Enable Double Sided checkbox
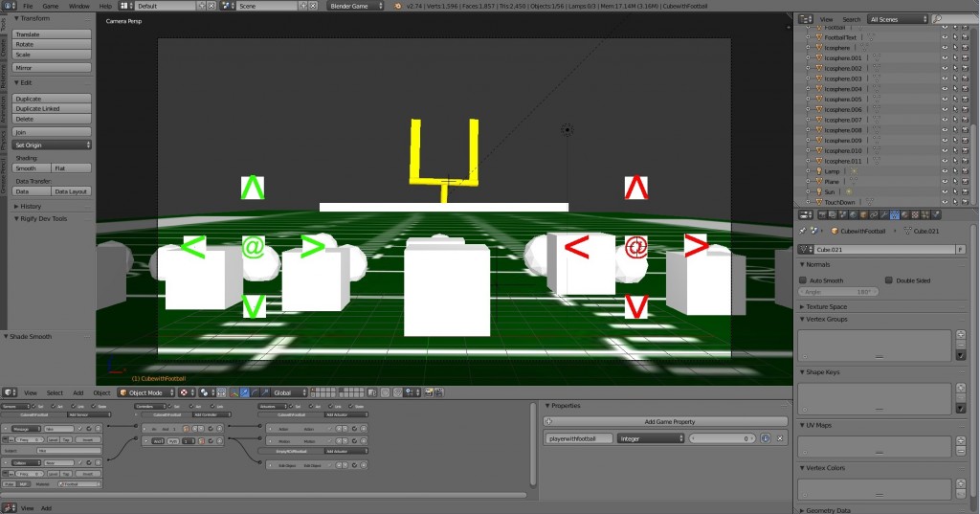Image resolution: width=980 pixels, height=514 pixels. click(889, 280)
